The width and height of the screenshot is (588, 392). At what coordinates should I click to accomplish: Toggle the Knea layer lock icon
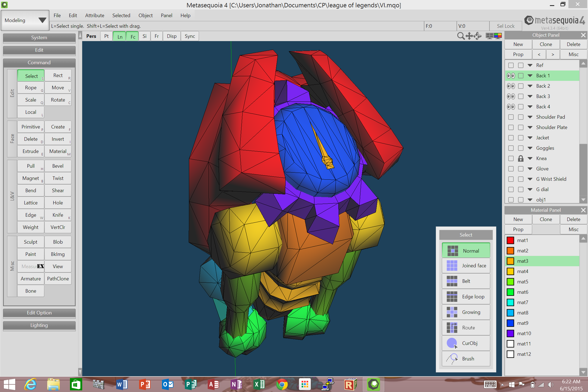coord(520,158)
